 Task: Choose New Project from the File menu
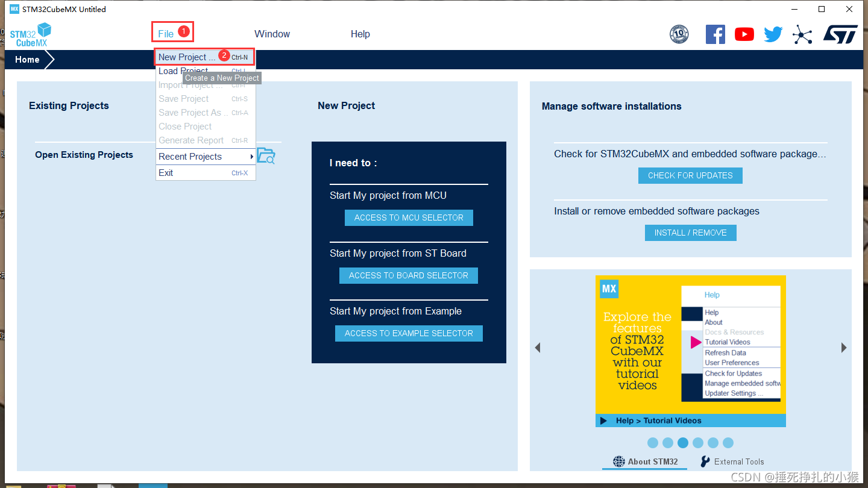(205, 57)
